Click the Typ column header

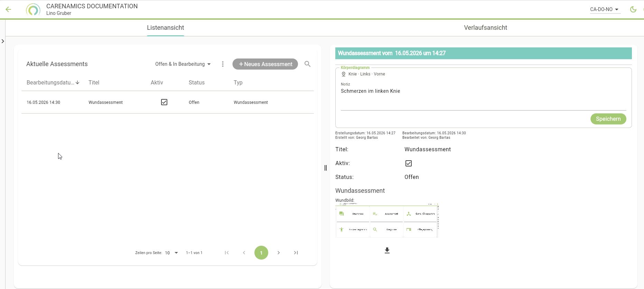[x=238, y=82]
